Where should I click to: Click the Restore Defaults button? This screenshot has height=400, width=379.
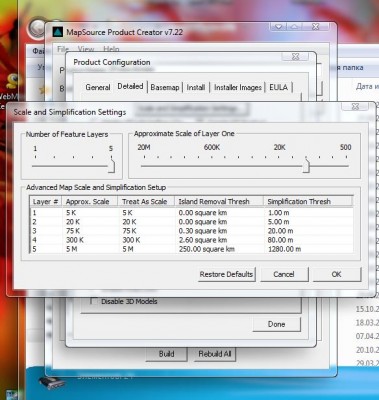[x=226, y=274]
